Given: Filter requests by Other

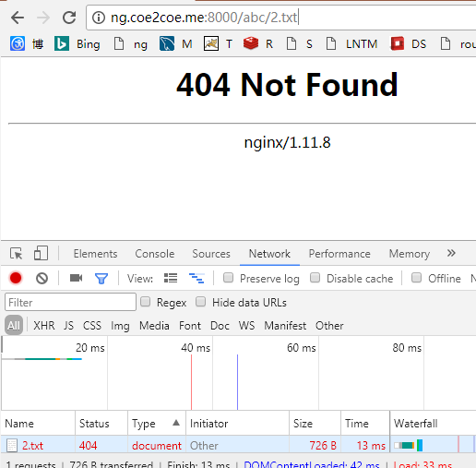Looking at the screenshot, I should (x=329, y=326).
